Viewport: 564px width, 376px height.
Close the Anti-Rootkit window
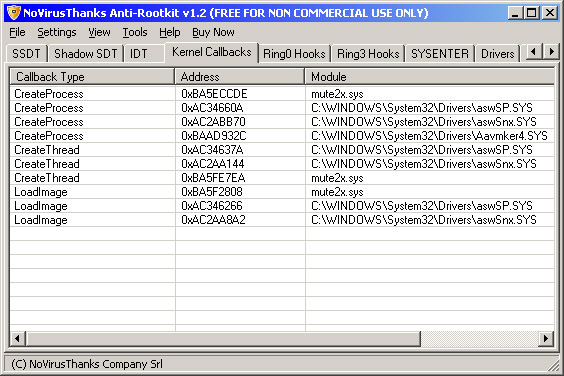pyautogui.click(x=550, y=13)
